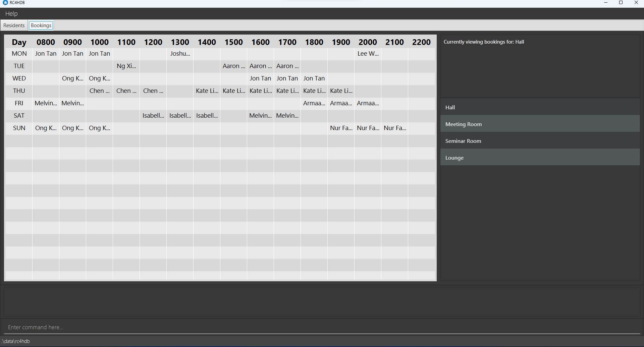This screenshot has width=644, height=347.
Task: Click Melvin... booking at FRI 0800
Action: coord(46,103)
